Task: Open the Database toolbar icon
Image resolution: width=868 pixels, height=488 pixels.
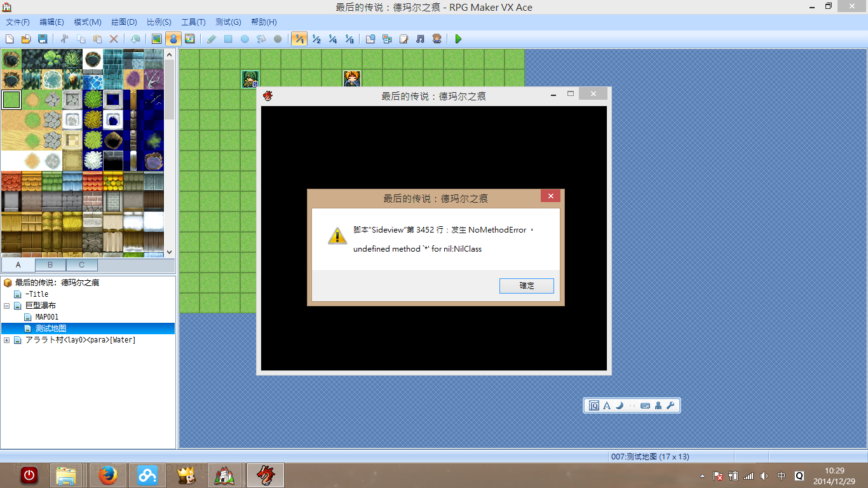Action: 370,39
